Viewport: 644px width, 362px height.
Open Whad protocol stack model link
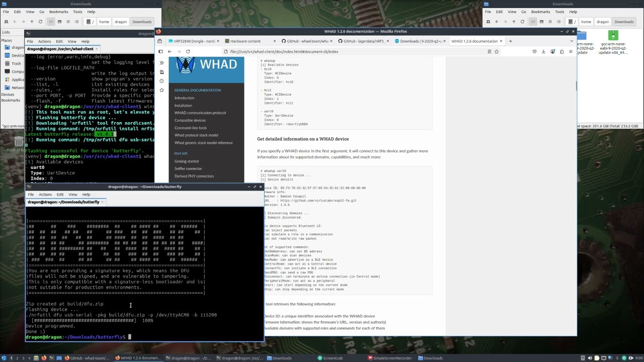click(x=196, y=135)
